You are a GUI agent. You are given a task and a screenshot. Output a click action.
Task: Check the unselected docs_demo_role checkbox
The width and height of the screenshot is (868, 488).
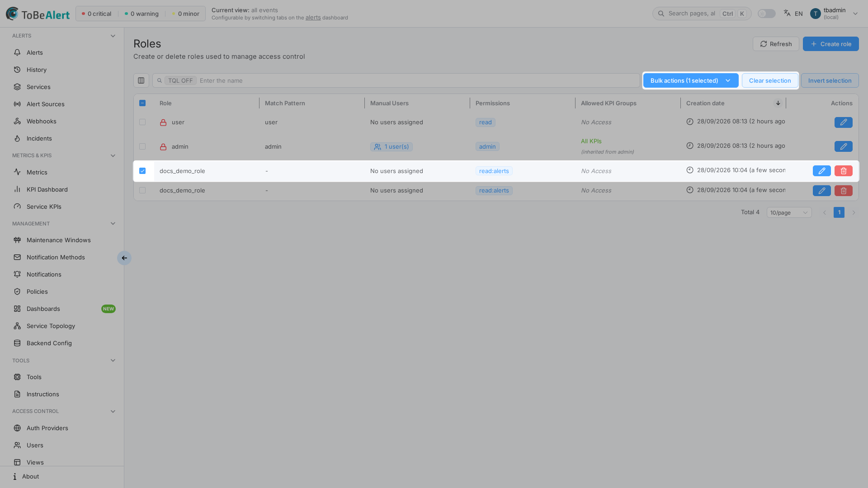tap(142, 190)
